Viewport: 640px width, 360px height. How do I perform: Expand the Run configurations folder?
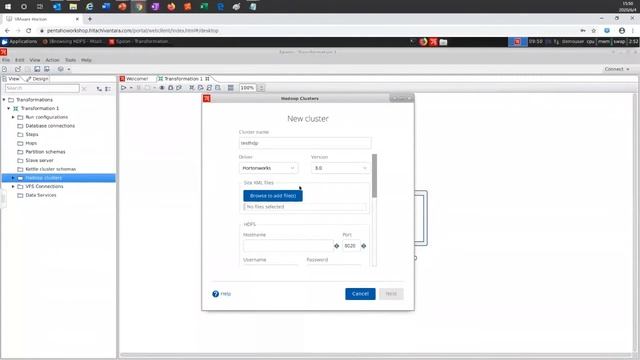13,117
